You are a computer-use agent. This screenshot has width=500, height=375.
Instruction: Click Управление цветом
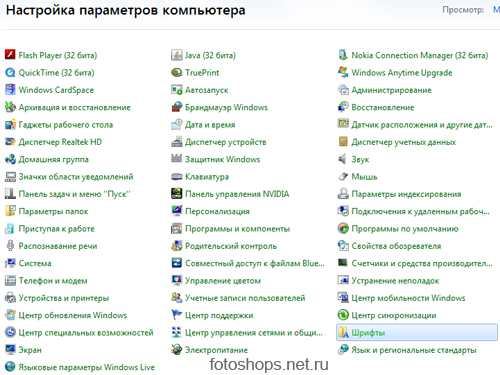click(223, 280)
